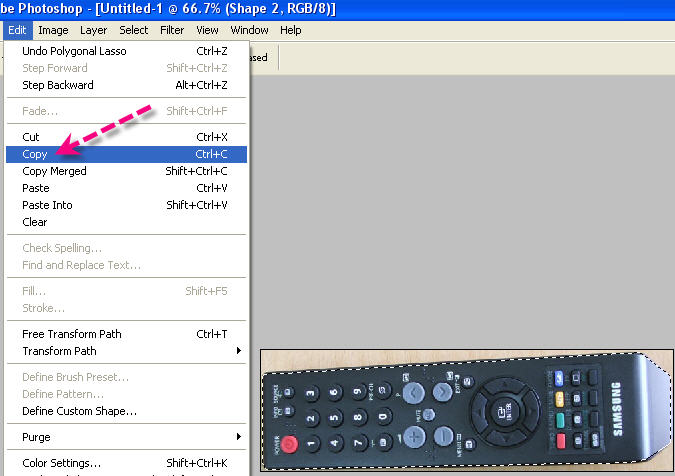Open the Filter menu
This screenshot has width=675, height=476.
[172, 30]
